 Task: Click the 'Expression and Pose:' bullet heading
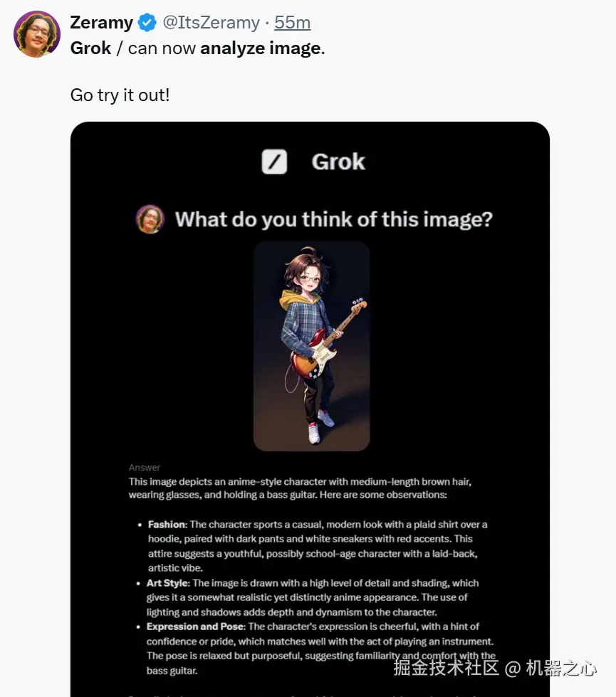pos(196,627)
